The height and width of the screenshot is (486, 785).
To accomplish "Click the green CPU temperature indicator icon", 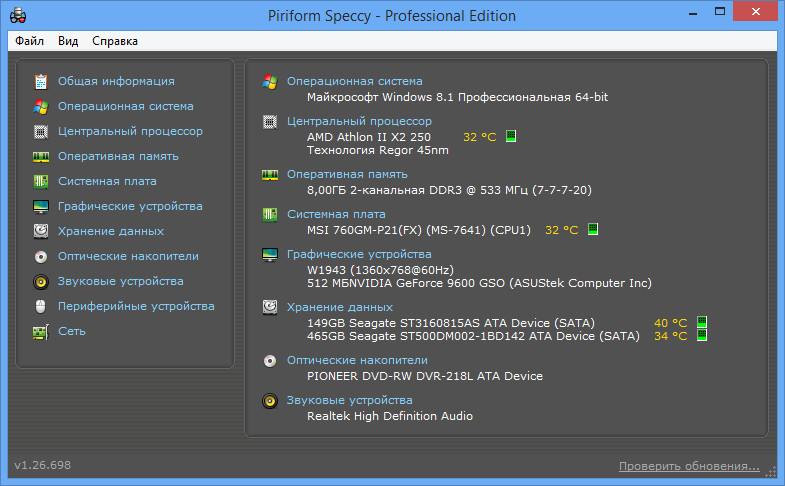I will point(511,136).
